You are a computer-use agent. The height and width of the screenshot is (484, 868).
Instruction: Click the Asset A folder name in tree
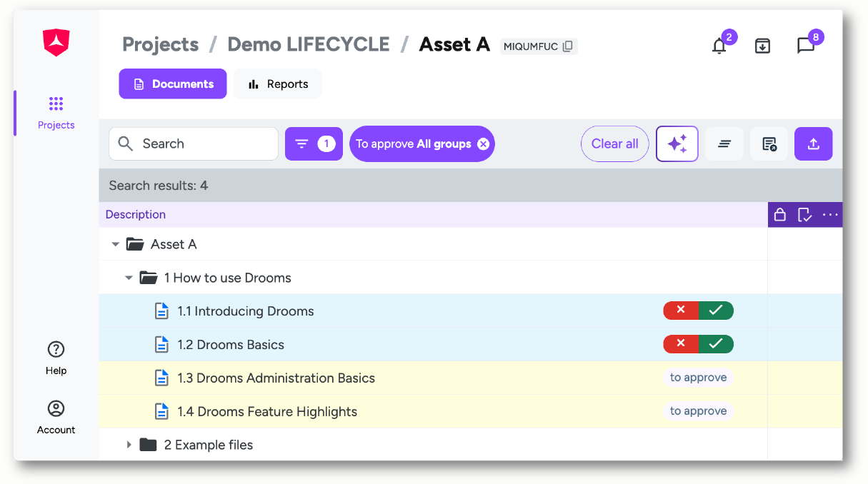tap(174, 244)
